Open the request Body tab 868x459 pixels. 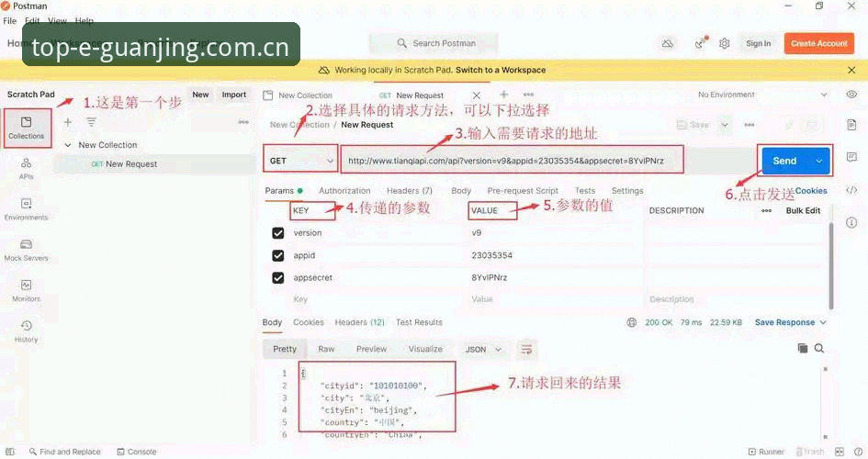point(460,191)
